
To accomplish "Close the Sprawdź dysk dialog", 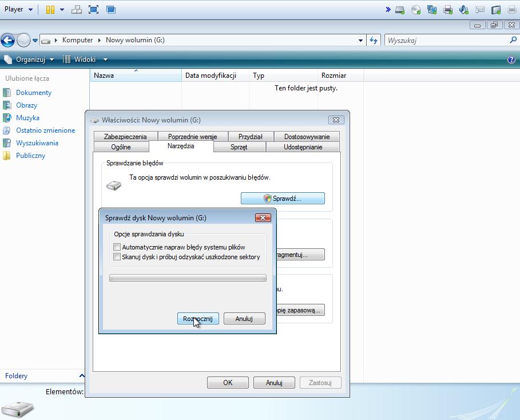I will click(263, 217).
